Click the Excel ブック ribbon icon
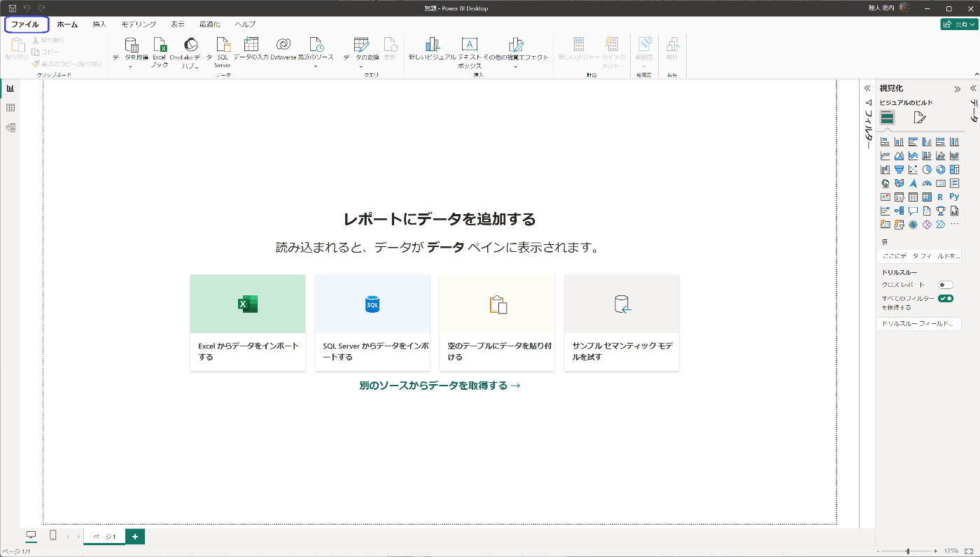980x557 pixels. pos(160,52)
